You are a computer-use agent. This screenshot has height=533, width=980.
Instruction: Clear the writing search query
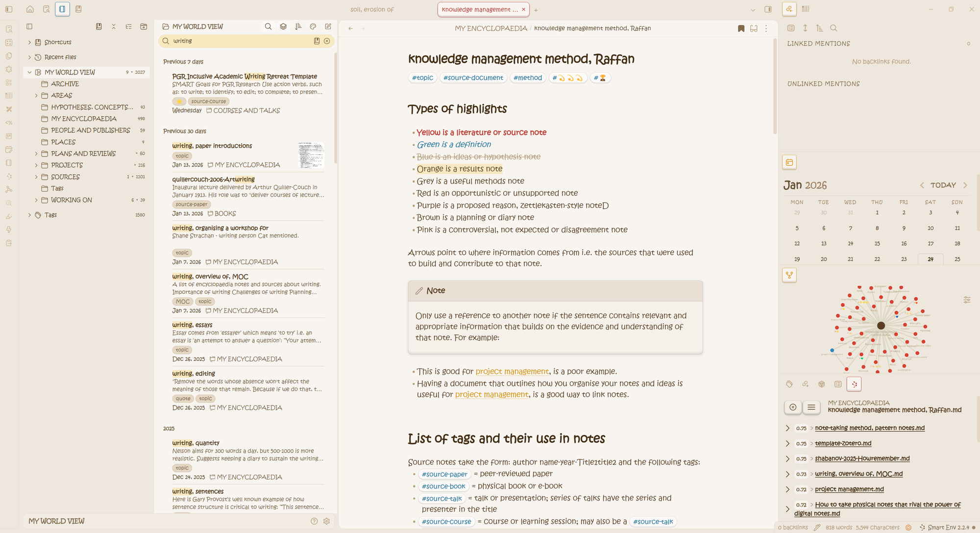click(x=327, y=41)
